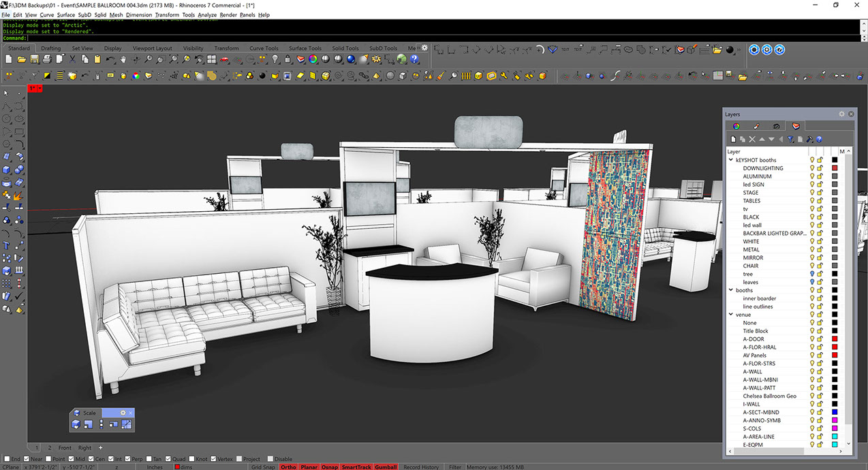
Task: Click the Save file icon in Standard toolbar
Action: tap(33, 59)
